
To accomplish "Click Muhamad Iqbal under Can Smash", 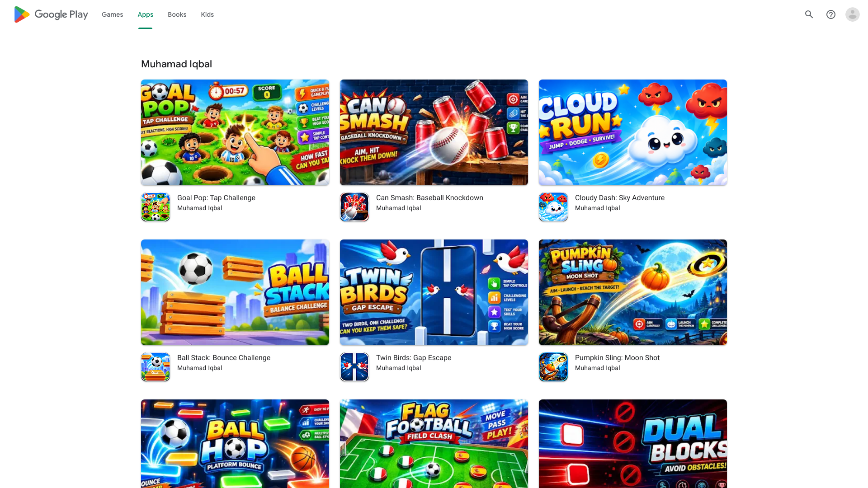I will (399, 208).
